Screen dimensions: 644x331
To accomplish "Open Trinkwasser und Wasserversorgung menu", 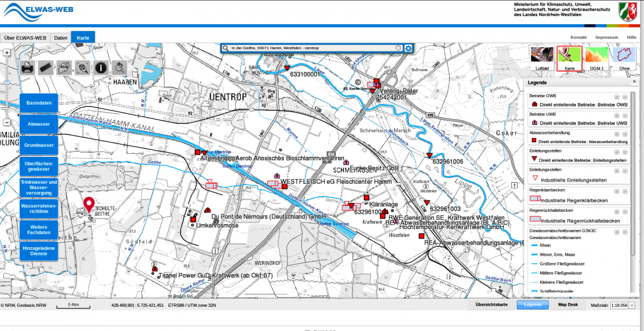I will pos(39,188).
